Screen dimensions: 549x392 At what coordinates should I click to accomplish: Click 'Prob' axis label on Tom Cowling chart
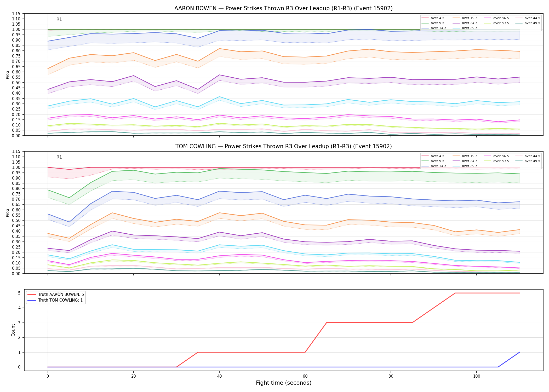click(8, 213)
